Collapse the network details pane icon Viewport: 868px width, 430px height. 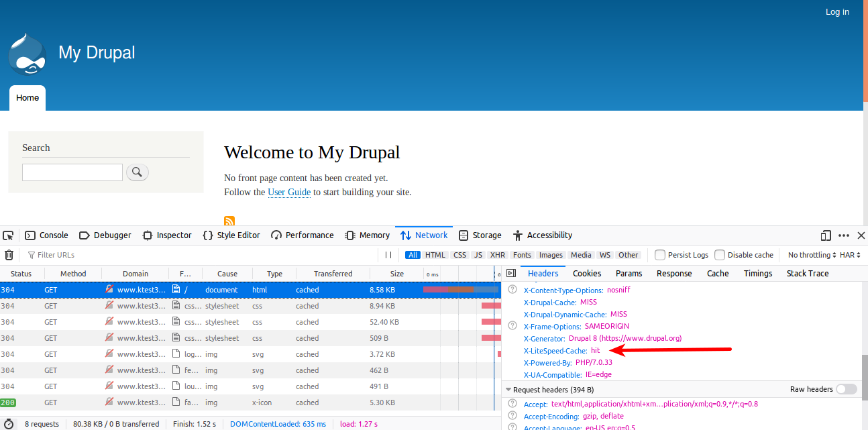pos(511,273)
